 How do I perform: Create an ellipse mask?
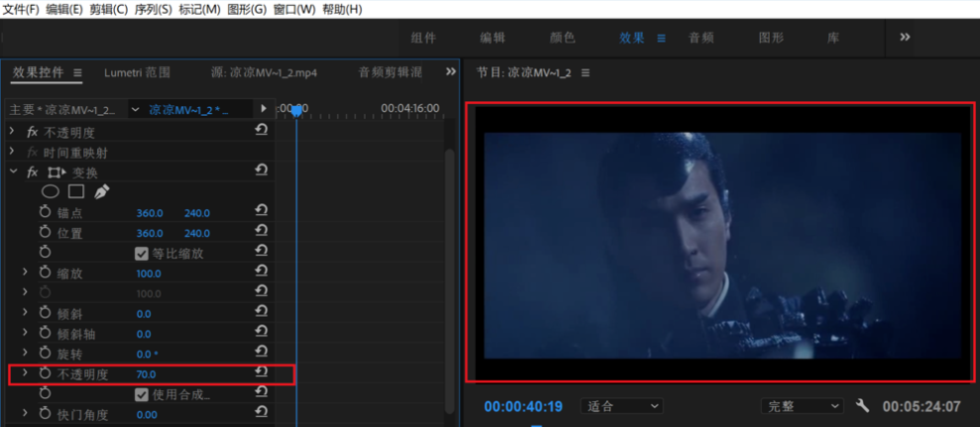[50, 191]
